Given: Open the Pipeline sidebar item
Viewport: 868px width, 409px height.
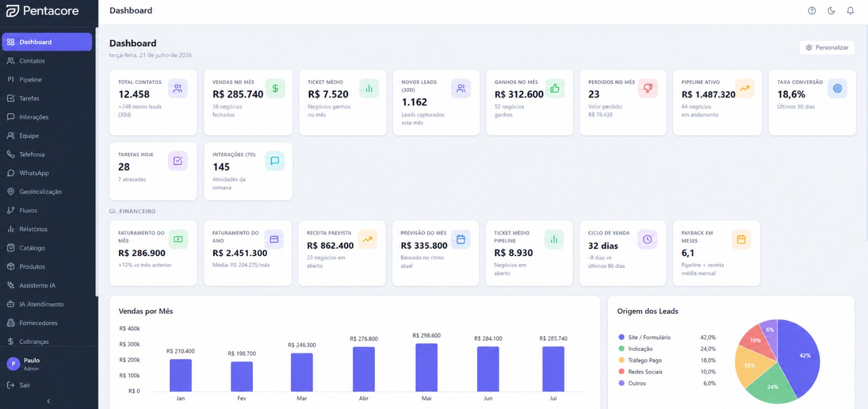Looking at the screenshot, I should (x=47, y=80).
